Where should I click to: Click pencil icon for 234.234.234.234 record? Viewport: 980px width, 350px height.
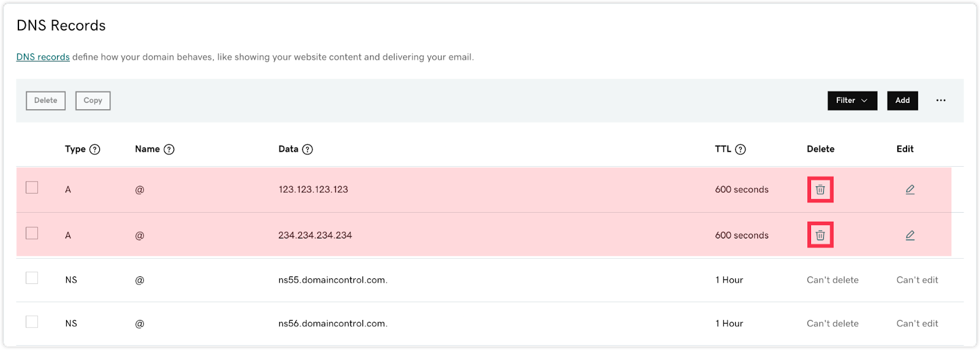coord(910,235)
